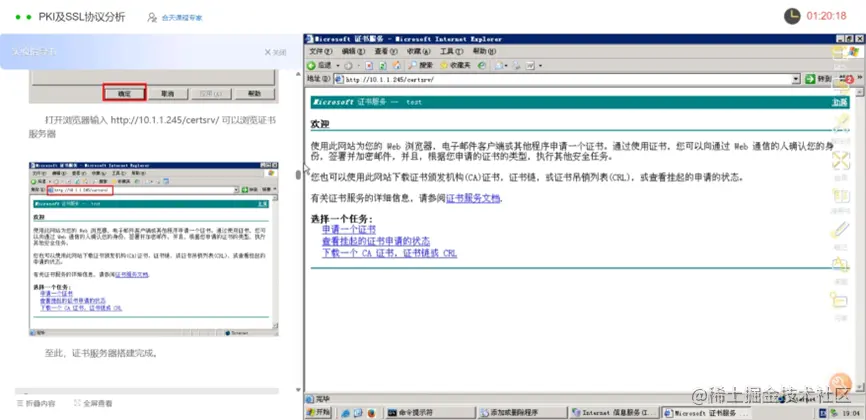Click the 主页 link in certificate banner
Screen dimensions: 866x420
tap(839, 102)
